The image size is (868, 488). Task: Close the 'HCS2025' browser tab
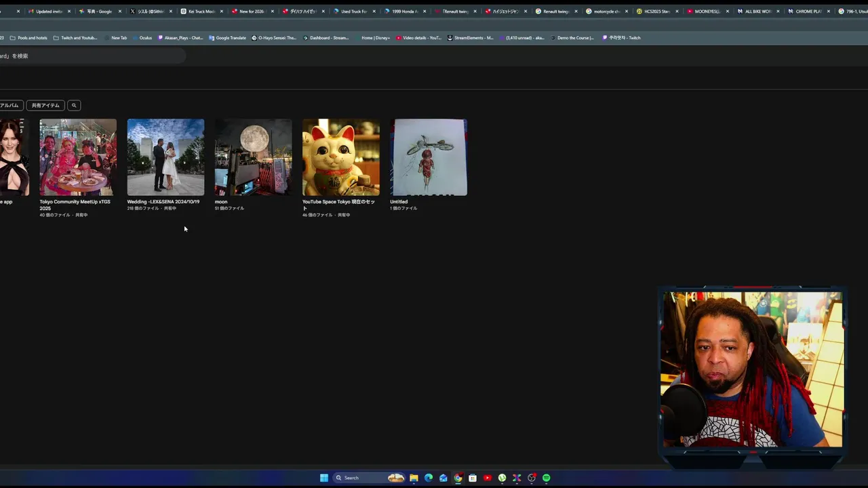tap(677, 12)
